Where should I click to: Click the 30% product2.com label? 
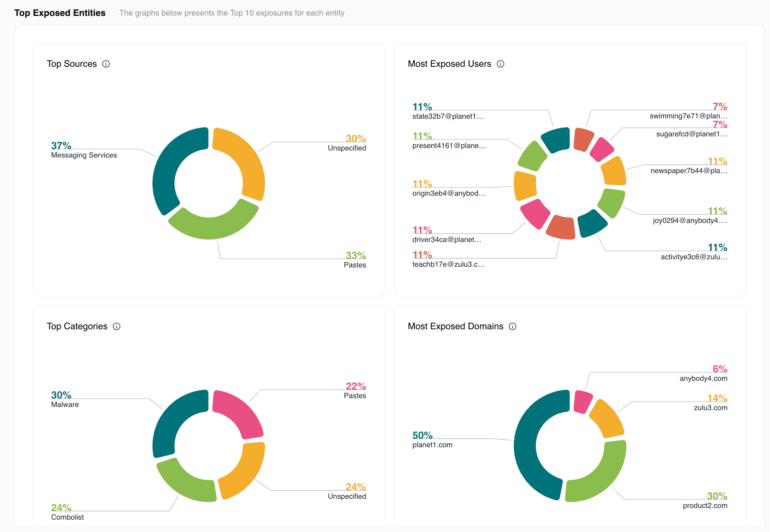pos(705,501)
